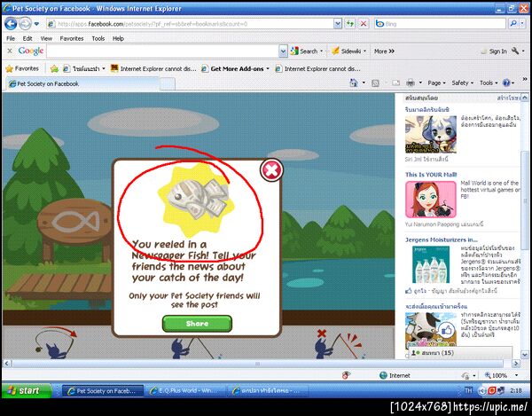Open the Favorites menu in menu bar

(72, 38)
